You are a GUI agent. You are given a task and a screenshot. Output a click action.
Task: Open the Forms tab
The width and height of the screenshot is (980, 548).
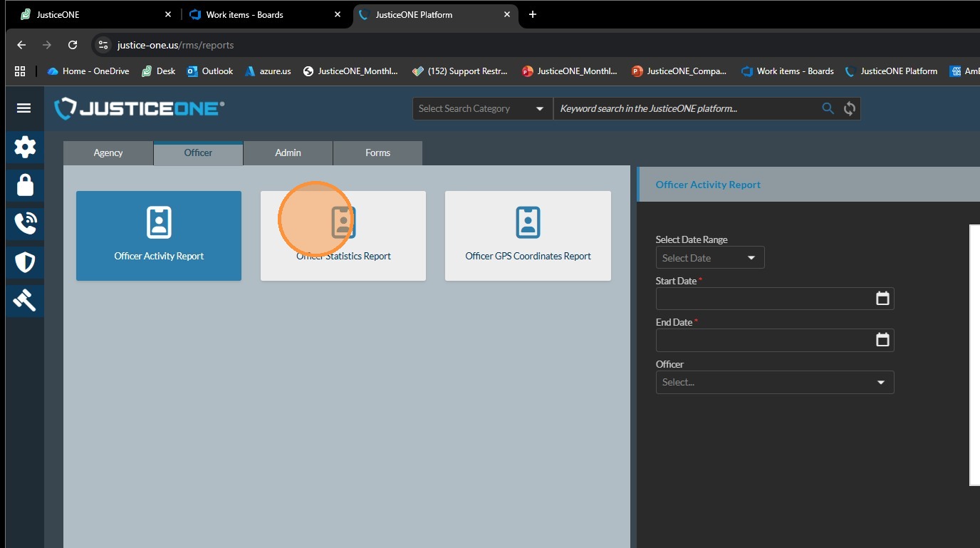coord(377,152)
